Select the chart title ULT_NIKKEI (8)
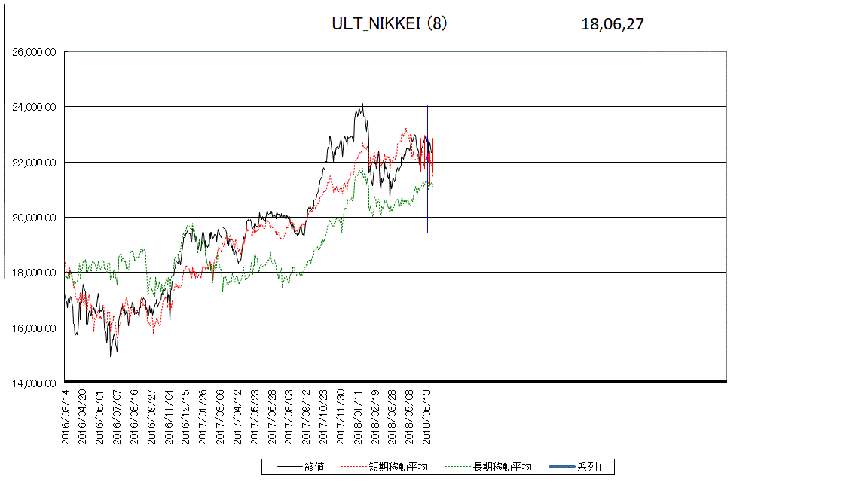This screenshot has height=488, width=868. (x=389, y=24)
